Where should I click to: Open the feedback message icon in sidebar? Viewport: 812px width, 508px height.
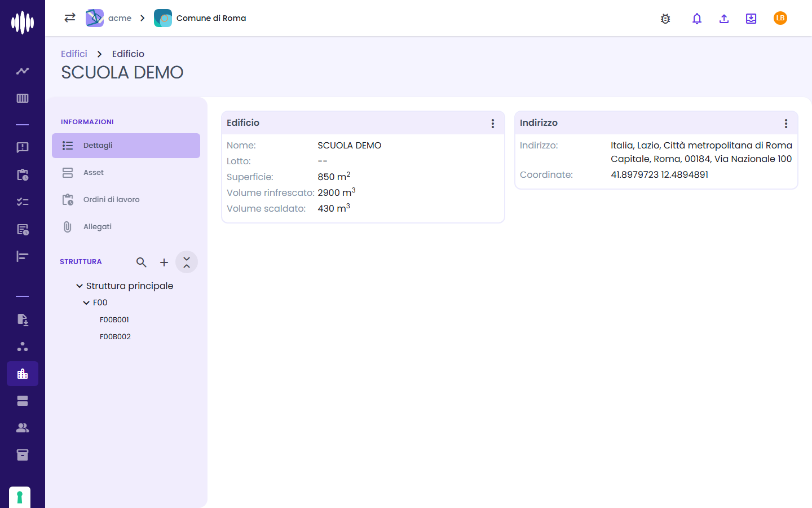23,147
